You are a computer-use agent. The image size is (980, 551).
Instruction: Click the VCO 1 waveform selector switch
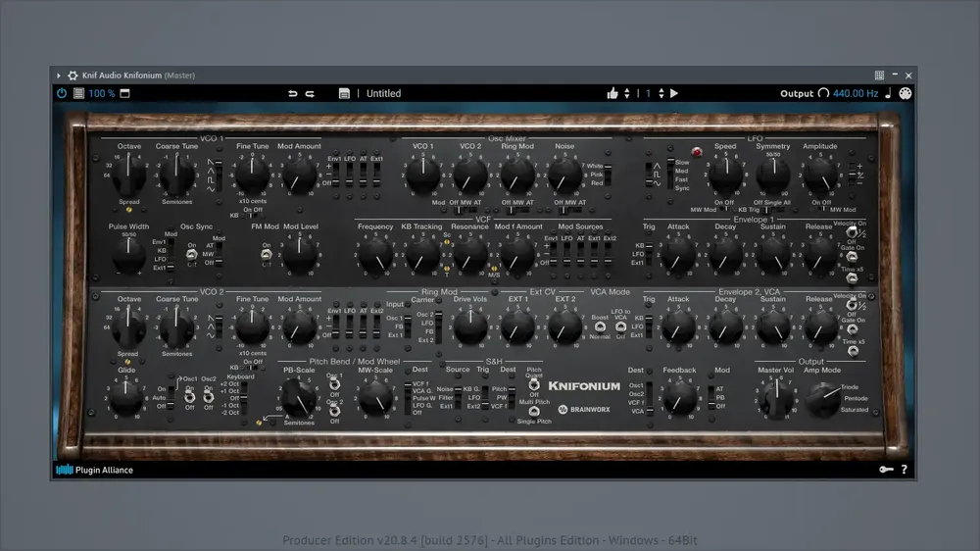(x=219, y=175)
